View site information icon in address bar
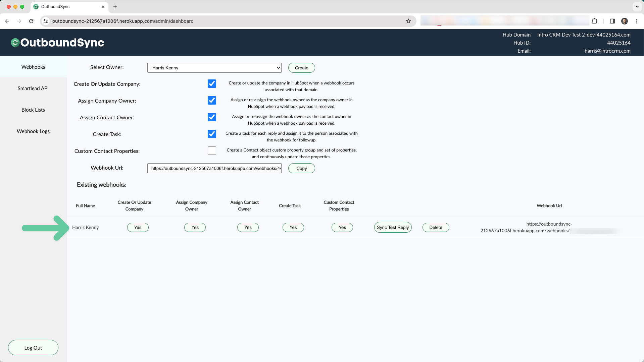644x362 pixels. pos(46,21)
